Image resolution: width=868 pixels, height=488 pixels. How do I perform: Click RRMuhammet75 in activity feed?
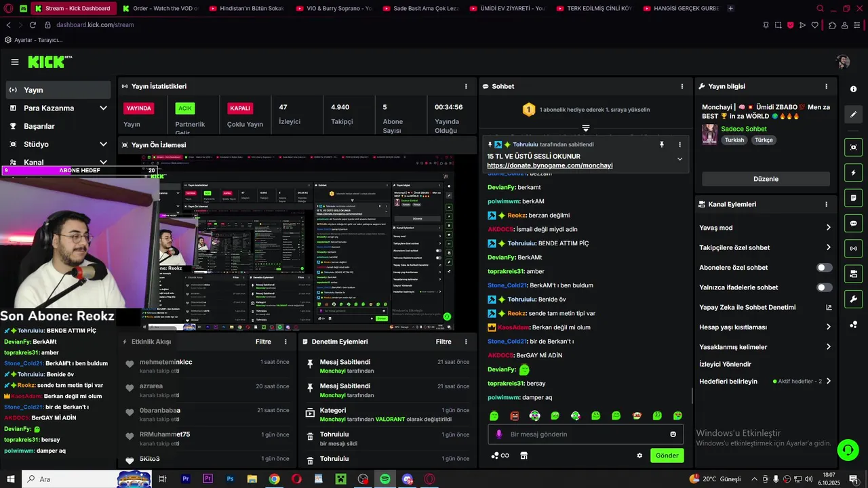coord(165,434)
